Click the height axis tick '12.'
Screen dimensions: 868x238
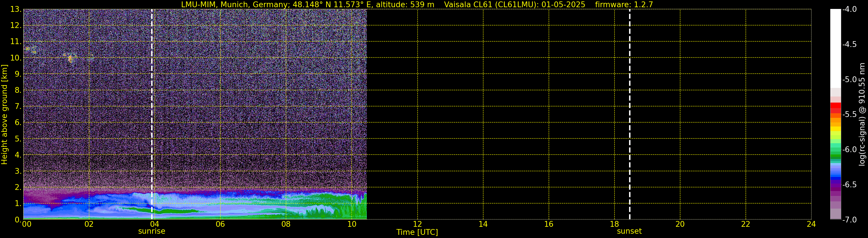click(x=16, y=26)
